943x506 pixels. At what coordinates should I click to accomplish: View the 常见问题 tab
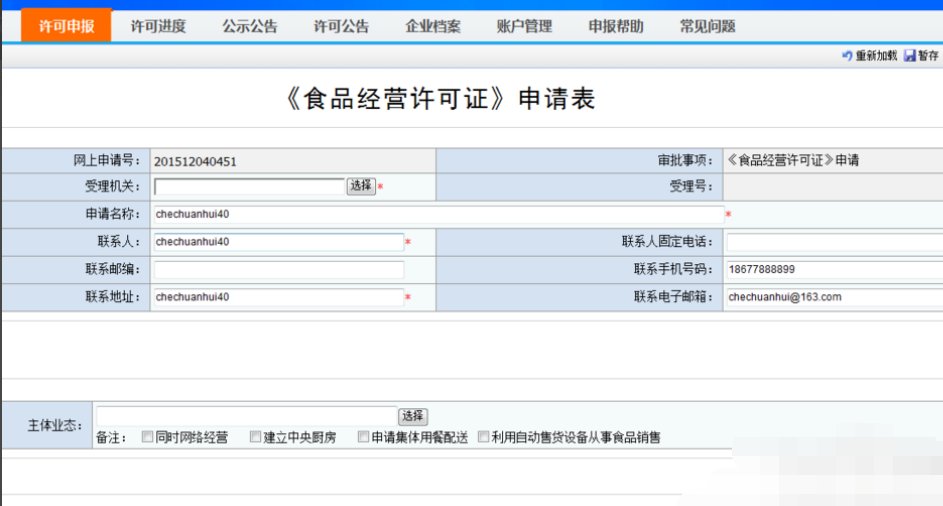point(707,26)
